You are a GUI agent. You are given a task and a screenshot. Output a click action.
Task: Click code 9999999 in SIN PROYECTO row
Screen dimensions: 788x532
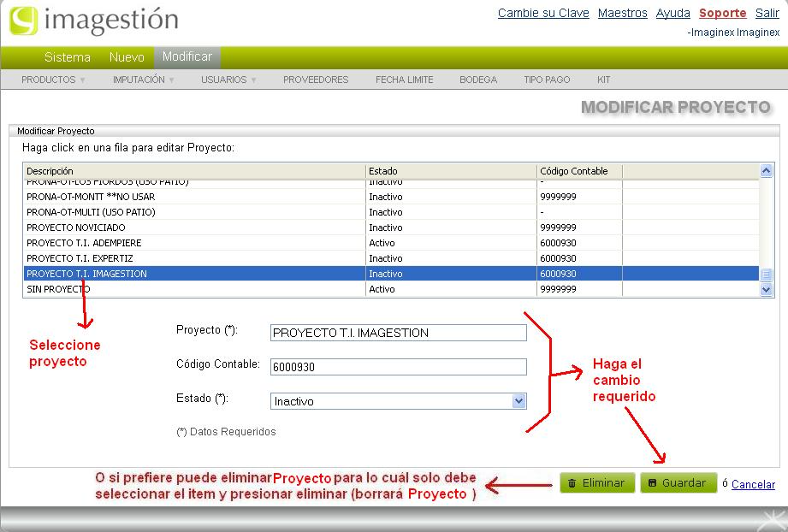[558, 289]
